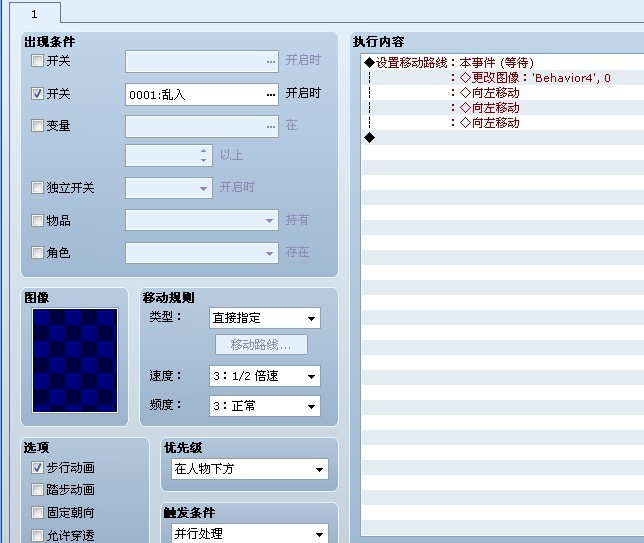Open the 类型 dropdown showing 直接指定
Viewport: 644px width, 543px height.
point(264,318)
